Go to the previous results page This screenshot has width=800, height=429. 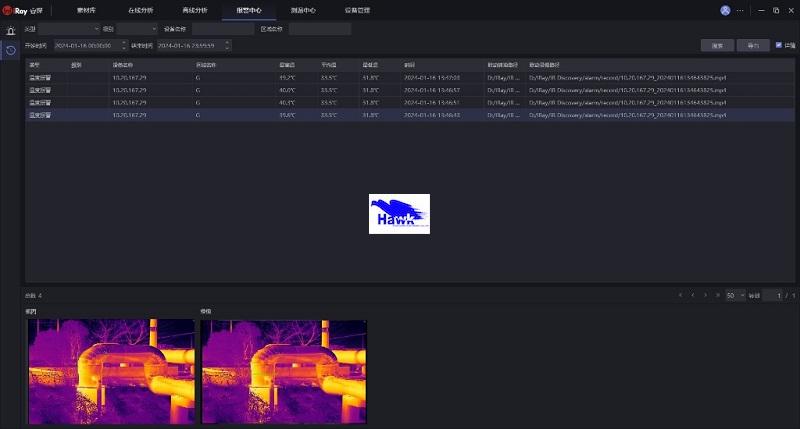(693, 296)
